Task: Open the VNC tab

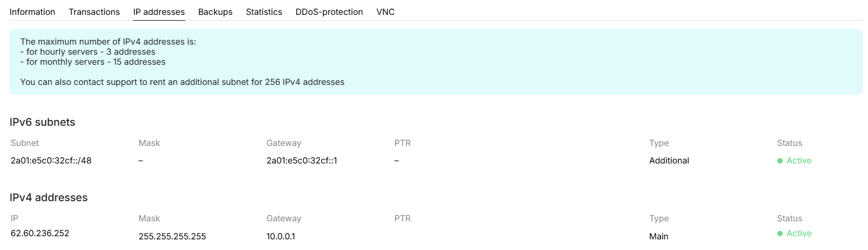Action: point(385,12)
